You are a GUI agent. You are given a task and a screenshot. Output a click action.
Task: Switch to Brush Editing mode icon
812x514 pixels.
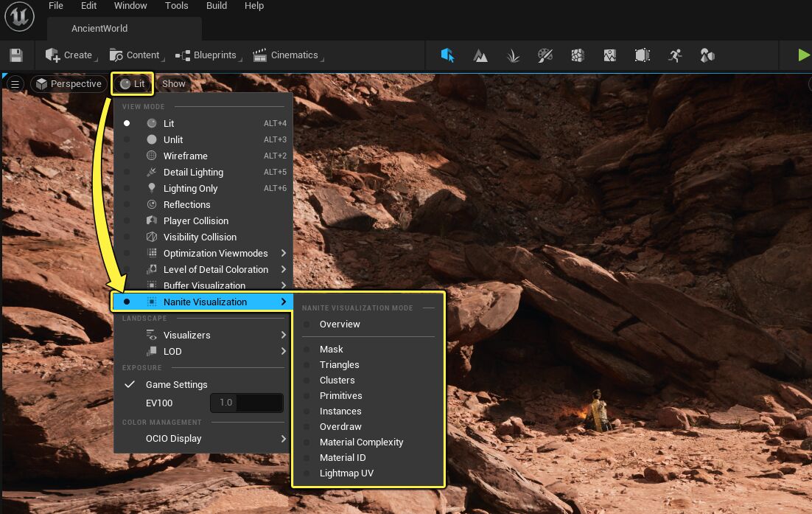[609, 55]
